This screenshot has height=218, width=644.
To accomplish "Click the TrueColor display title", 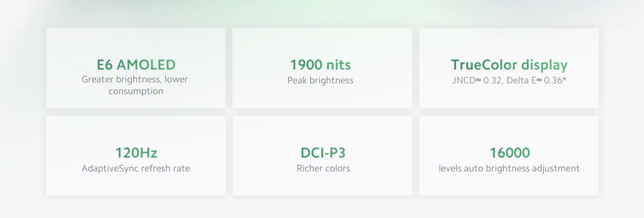I will [509, 66].
